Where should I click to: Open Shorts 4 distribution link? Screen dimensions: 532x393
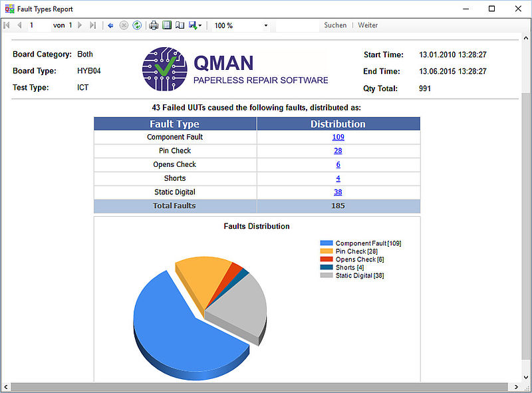(x=338, y=178)
